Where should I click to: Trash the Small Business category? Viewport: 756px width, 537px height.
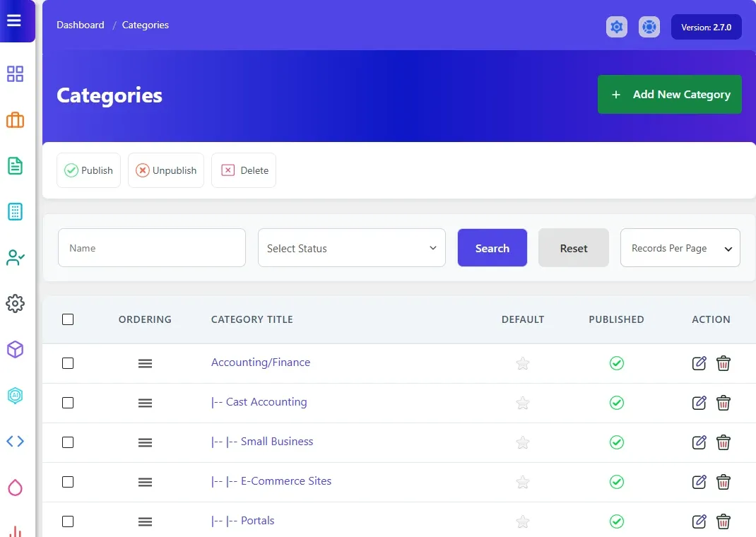pos(723,442)
